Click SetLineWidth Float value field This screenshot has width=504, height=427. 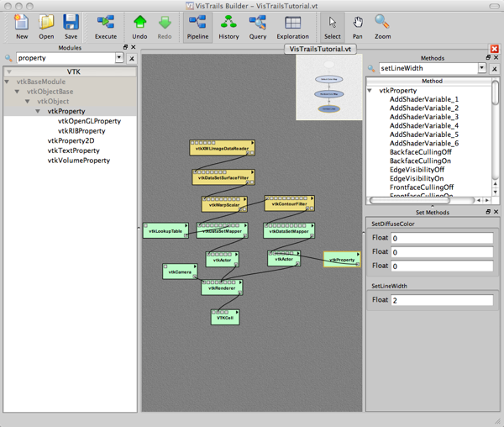click(442, 300)
